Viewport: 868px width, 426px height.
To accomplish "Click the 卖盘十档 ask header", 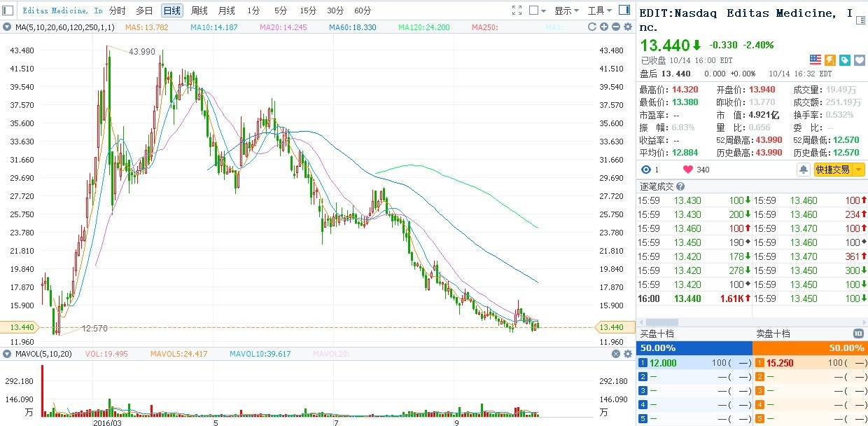I will point(773,334).
